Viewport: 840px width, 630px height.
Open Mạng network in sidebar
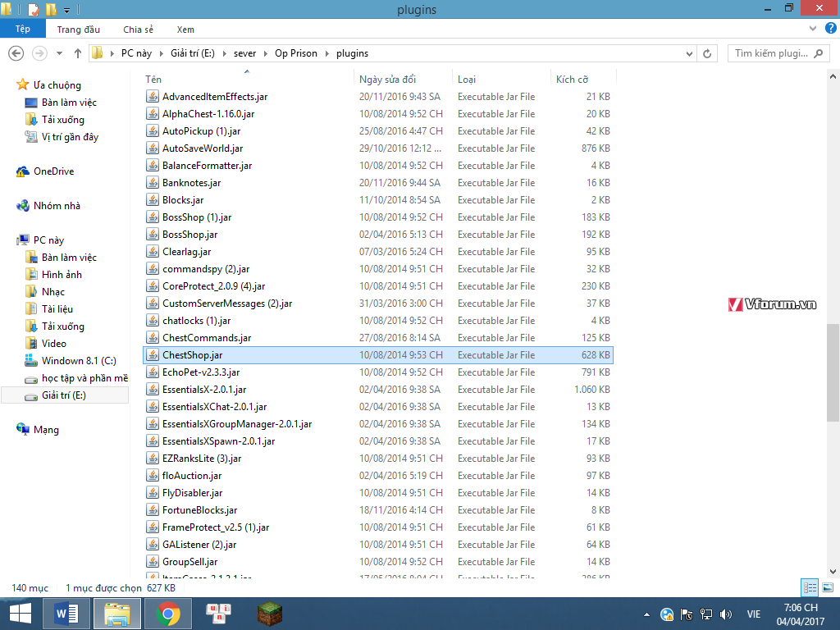point(46,430)
